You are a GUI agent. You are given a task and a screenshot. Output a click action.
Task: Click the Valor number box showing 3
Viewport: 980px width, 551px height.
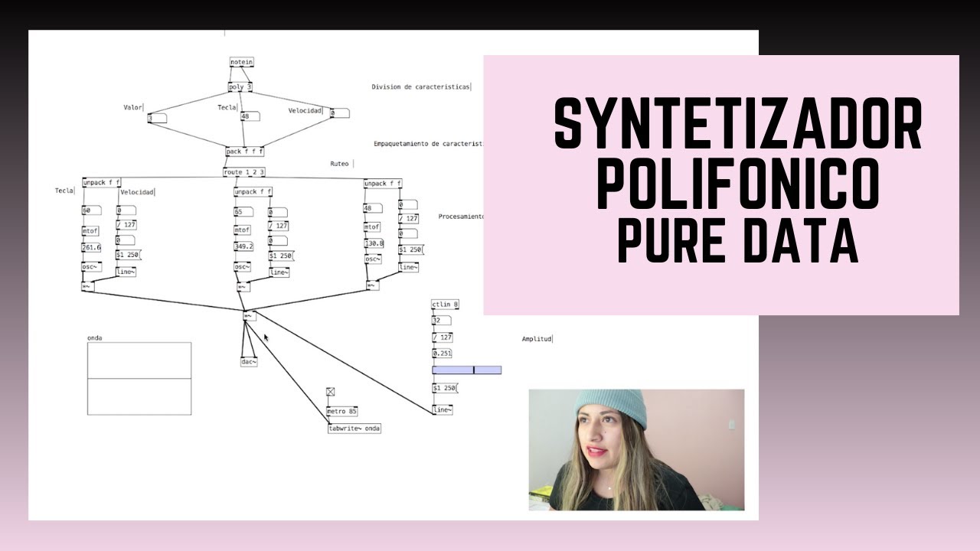[x=157, y=117]
